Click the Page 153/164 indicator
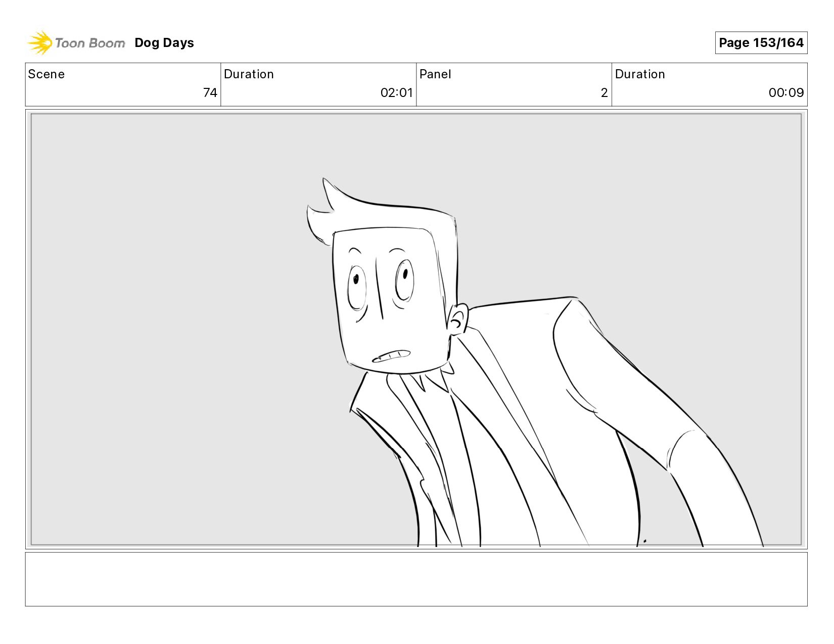Image resolution: width=834 pixels, height=644 pixels. [761, 43]
